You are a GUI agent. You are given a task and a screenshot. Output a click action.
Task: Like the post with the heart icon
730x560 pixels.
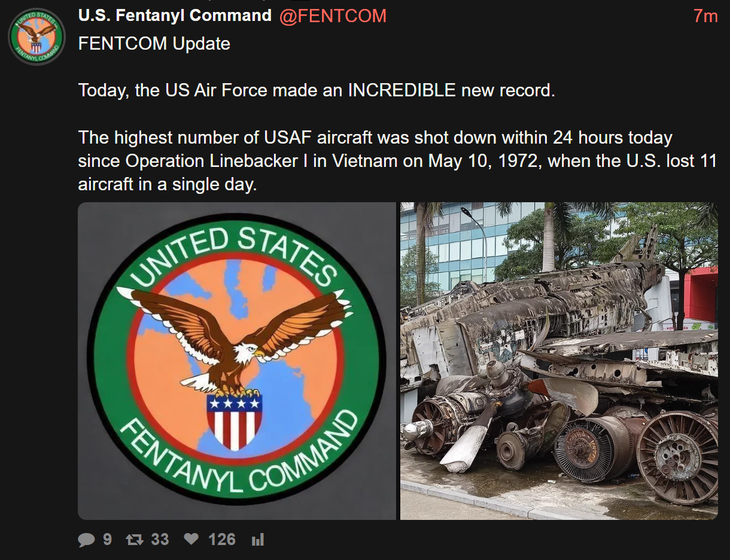click(x=191, y=540)
